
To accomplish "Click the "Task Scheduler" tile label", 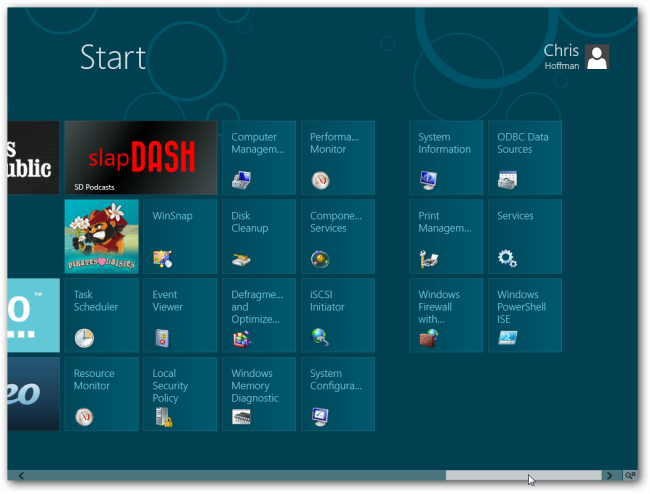I will [x=95, y=300].
